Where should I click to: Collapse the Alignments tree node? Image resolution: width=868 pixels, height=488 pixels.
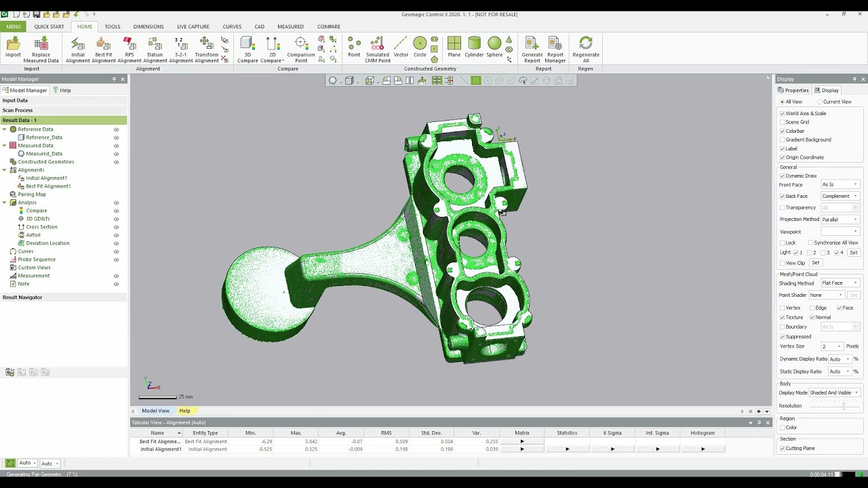[5, 170]
